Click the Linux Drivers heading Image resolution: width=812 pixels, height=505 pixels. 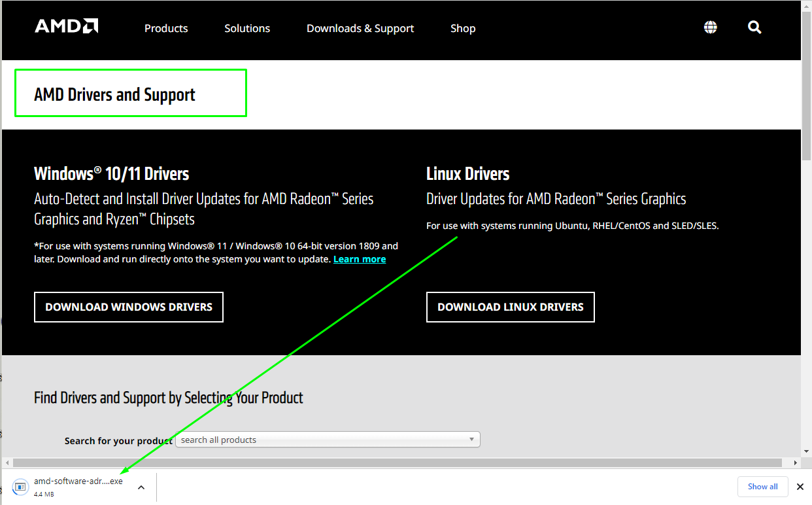[468, 174]
